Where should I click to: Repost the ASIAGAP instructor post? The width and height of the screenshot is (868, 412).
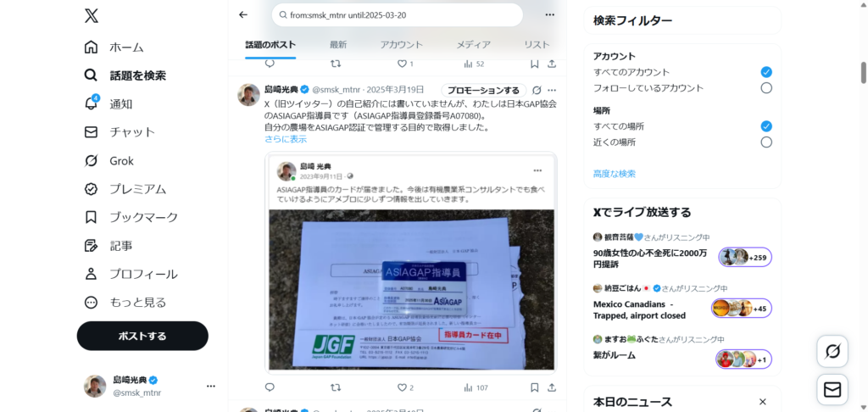coord(336,387)
